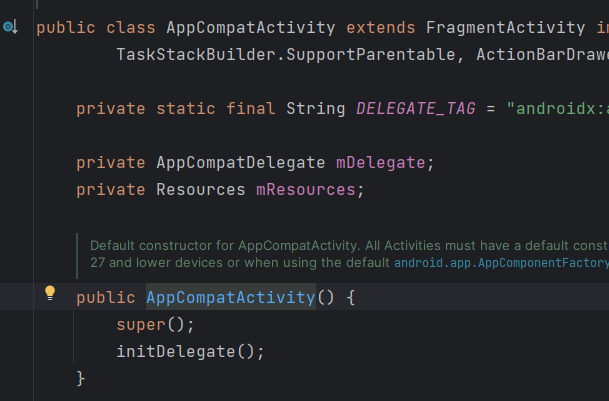This screenshot has height=401, width=609.
Task: Click the ActionBarDrawe interface name on the second line
Action: point(543,55)
